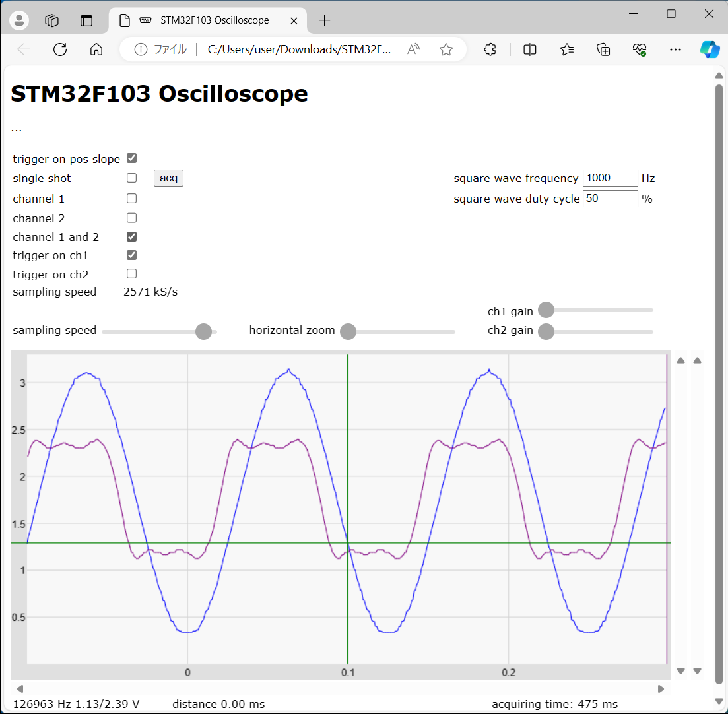Click first up arrow beside the plot
Image resolution: width=728 pixels, height=714 pixels.
click(680, 361)
